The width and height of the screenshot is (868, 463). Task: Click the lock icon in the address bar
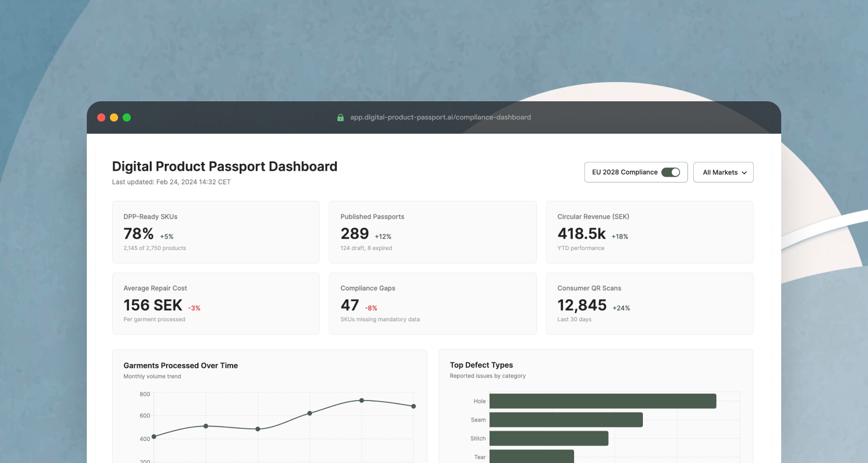[x=340, y=117]
